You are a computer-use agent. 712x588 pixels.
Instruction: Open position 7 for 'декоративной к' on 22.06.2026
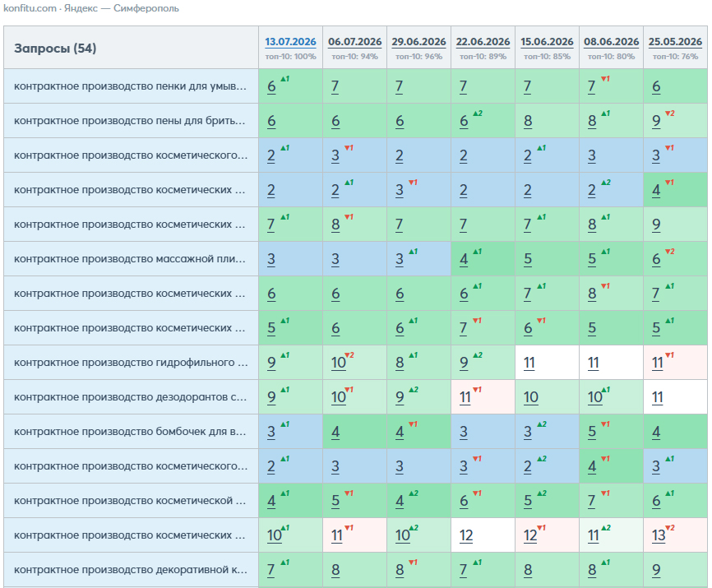(x=463, y=569)
